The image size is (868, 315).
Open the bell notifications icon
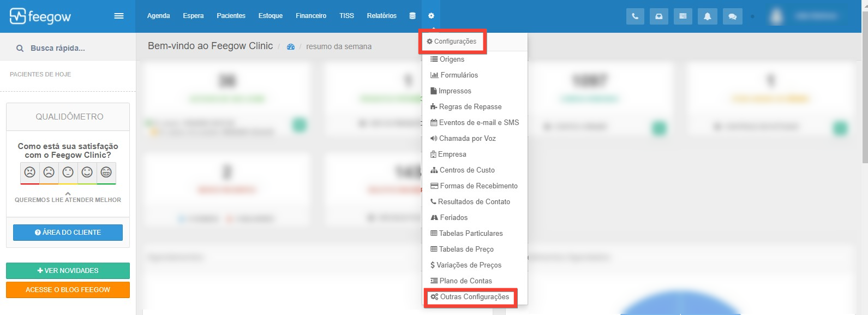pyautogui.click(x=707, y=16)
